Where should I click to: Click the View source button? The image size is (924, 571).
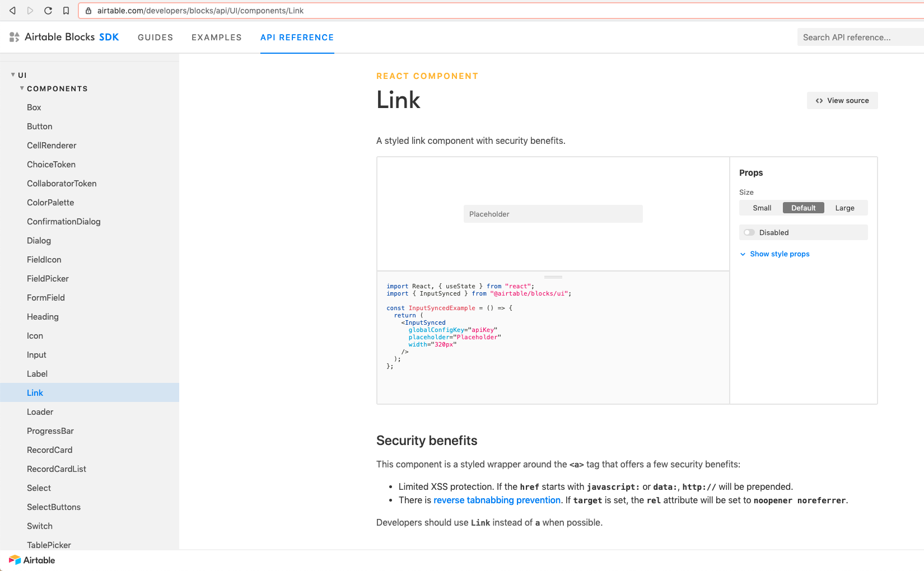tap(842, 101)
